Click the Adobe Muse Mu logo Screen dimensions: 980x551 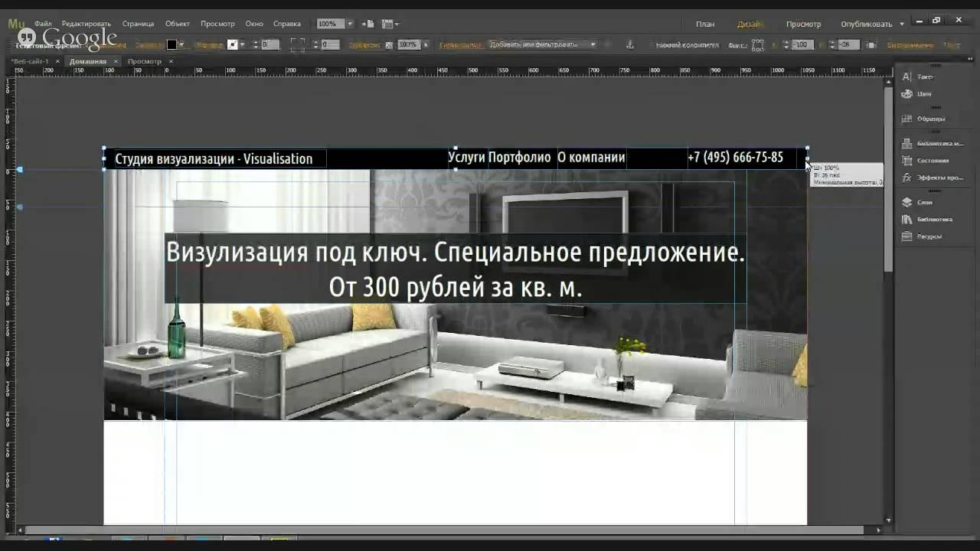pos(16,24)
